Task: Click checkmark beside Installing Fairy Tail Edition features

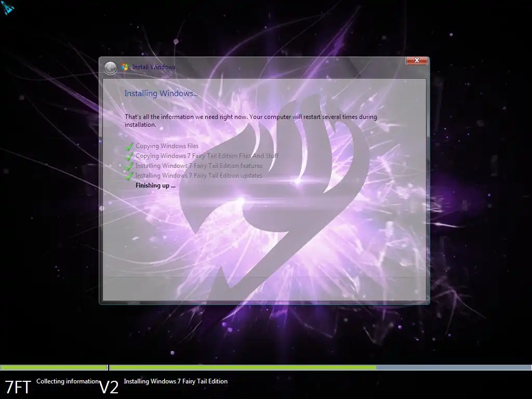Action: click(129, 166)
